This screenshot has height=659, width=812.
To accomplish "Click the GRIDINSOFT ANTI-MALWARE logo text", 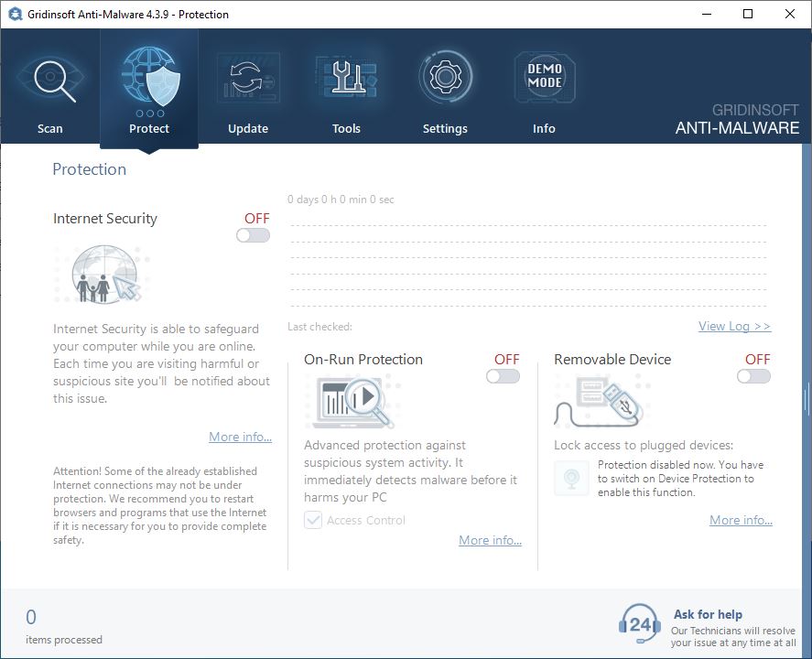I will pos(737,119).
